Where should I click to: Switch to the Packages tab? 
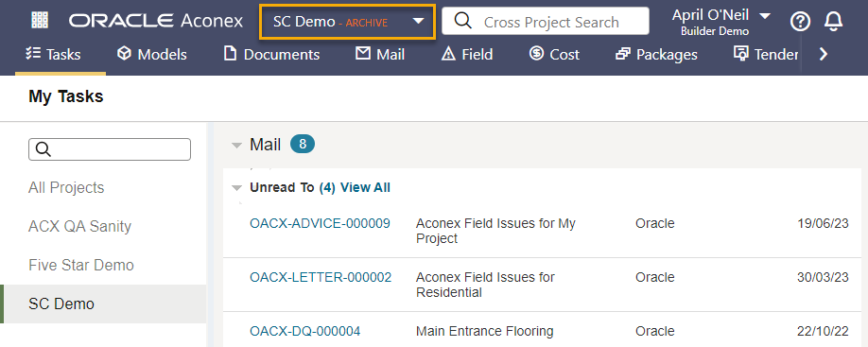click(x=656, y=54)
